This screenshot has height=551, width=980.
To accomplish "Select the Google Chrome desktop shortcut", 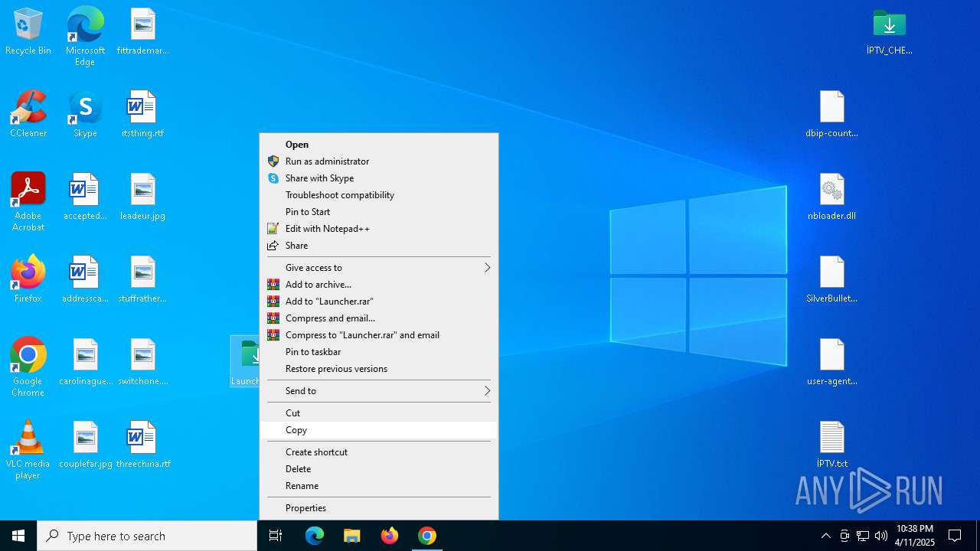I will (x=28, y=367).
